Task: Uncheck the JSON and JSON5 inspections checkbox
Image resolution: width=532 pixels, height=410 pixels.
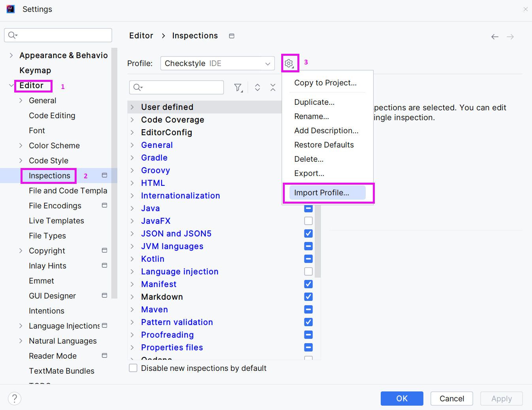Action: [308, 233]
